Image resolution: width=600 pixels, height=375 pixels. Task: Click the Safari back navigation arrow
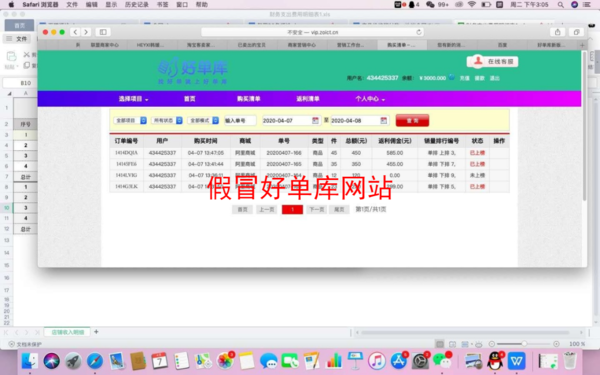75,32
